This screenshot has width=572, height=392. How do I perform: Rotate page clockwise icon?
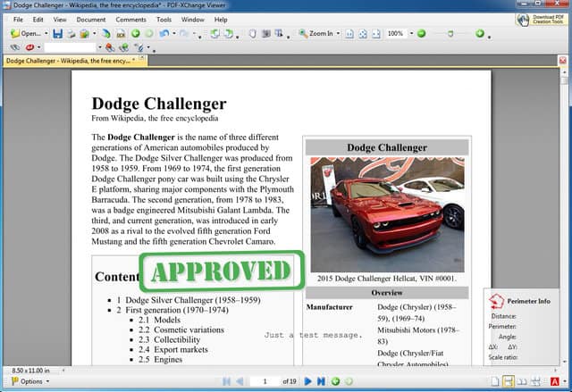coord(229,34)
